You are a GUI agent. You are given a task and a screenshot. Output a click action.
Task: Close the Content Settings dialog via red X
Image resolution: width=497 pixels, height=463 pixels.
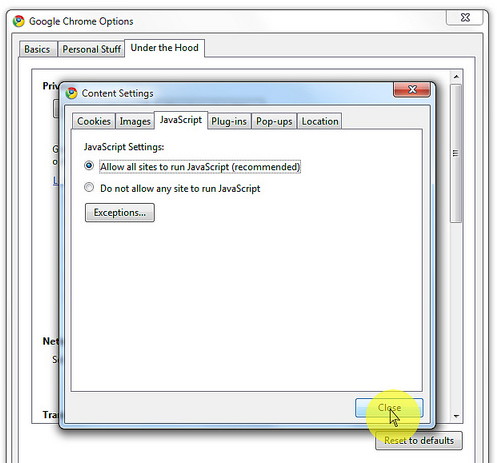click(412, 89)
